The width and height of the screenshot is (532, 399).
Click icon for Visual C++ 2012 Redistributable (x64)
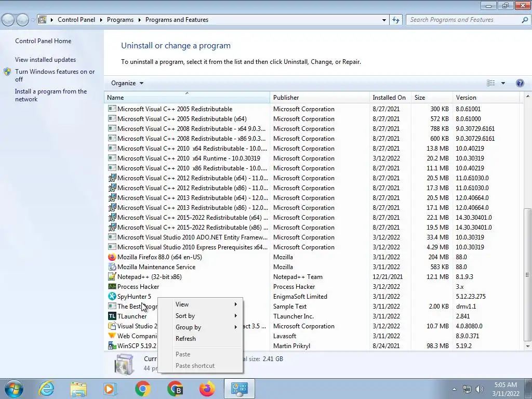point(112,178)
